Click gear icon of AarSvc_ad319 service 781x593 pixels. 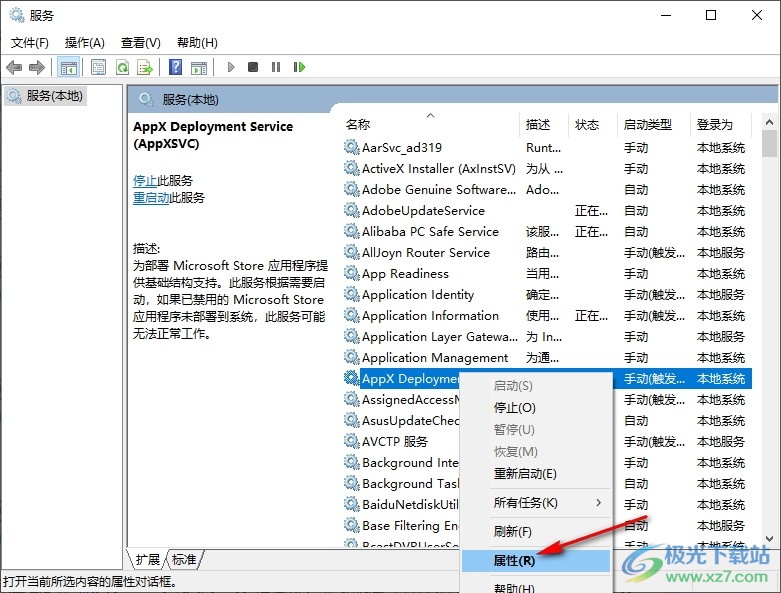(352, 147)
